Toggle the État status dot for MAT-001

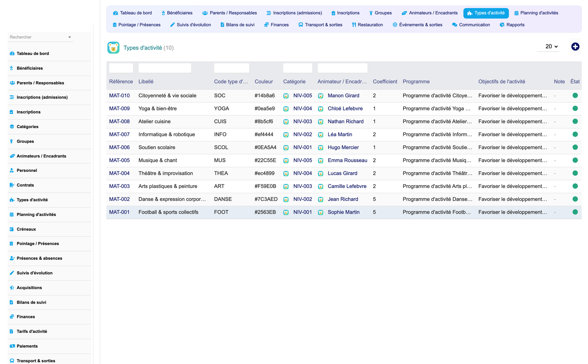pos(575,212)
